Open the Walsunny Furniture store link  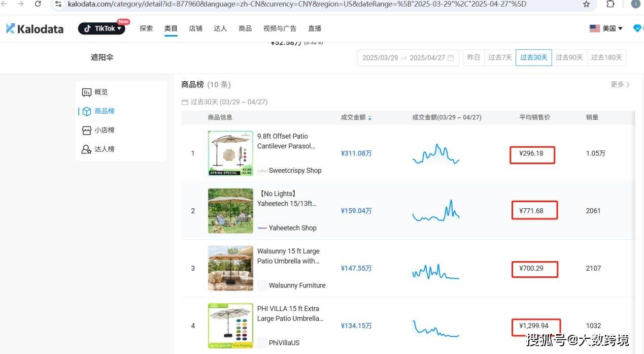point(297,285)
